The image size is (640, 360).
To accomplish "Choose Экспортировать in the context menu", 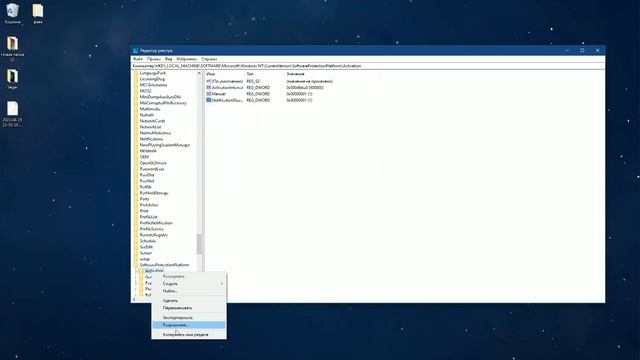I will pyautogui.click(x=189, y=317).
